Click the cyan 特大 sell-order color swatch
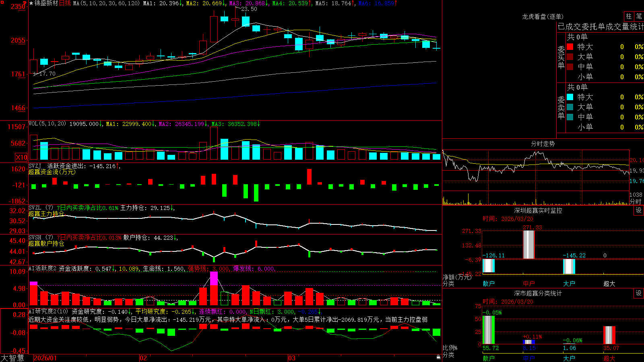The width and height of the screenshot is (644, 362). (570, 97)
